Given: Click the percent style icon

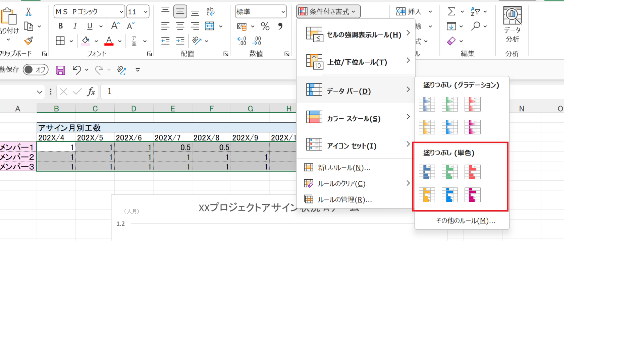Looking at the screenshot, I should click(265, 26).
